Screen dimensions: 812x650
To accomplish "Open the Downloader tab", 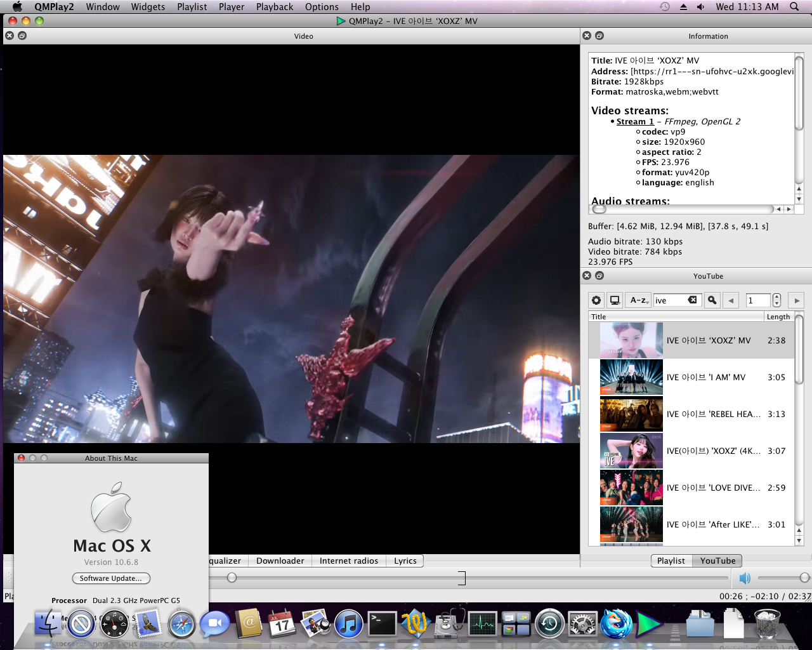I will pyautogui.click(x=280, y=560).
